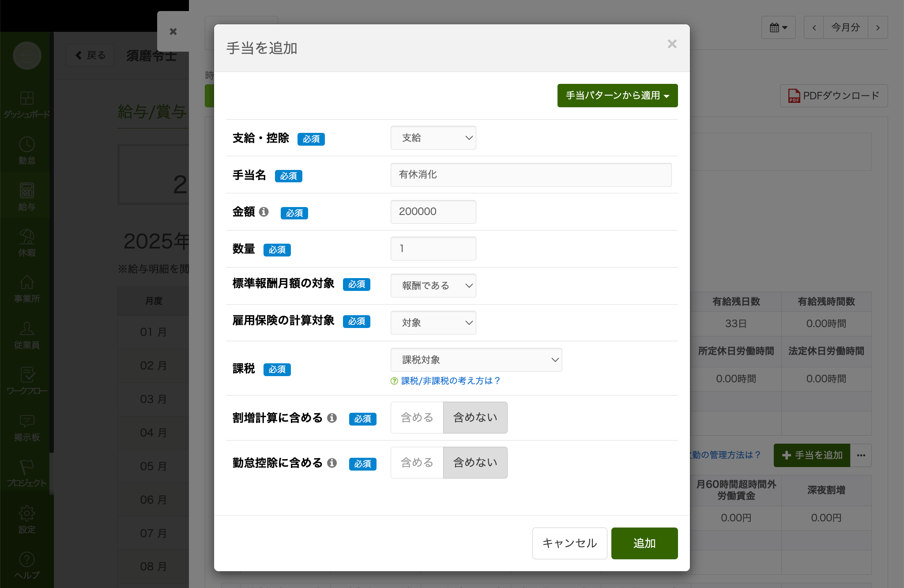Click the 追加 button to submit

[x=644, y=543]
